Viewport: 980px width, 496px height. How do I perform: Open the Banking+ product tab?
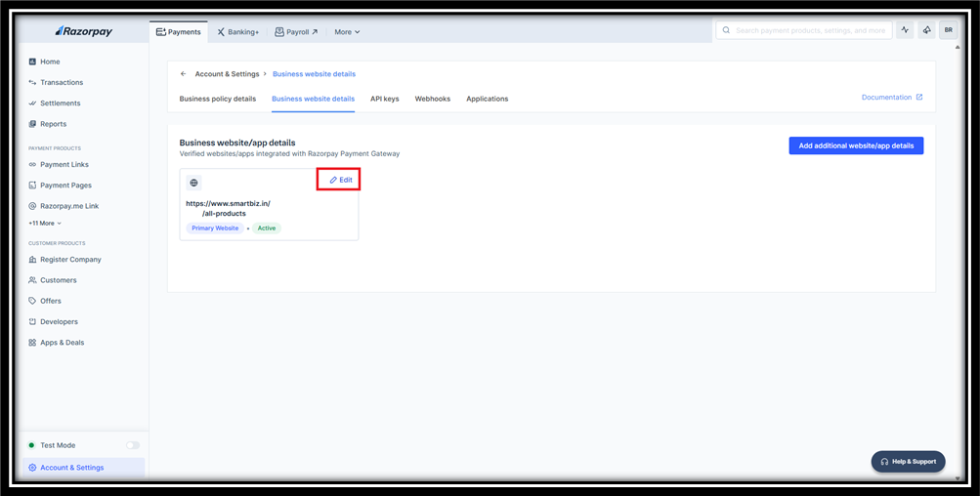(237, 32)
